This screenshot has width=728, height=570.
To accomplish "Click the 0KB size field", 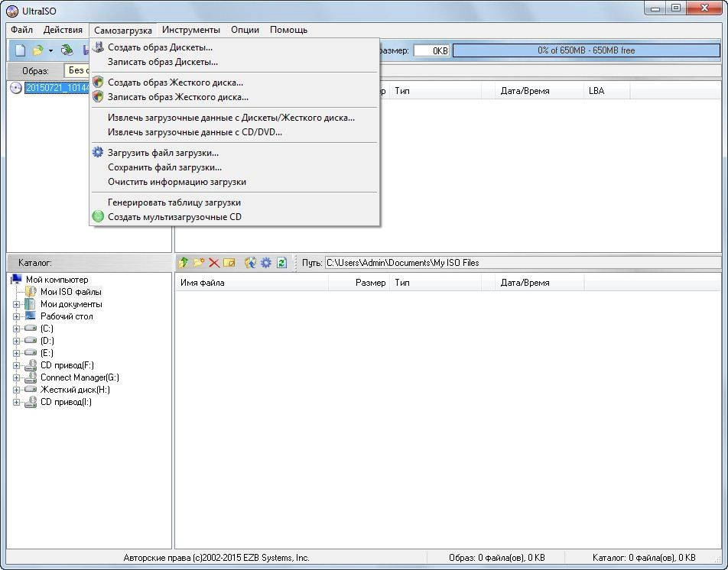I will click(431, 50).
